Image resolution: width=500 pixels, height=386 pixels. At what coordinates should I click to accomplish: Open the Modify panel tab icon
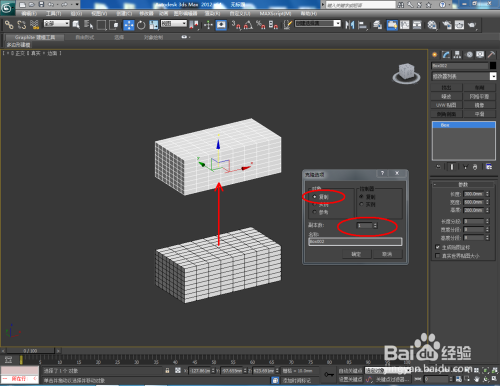446,55
